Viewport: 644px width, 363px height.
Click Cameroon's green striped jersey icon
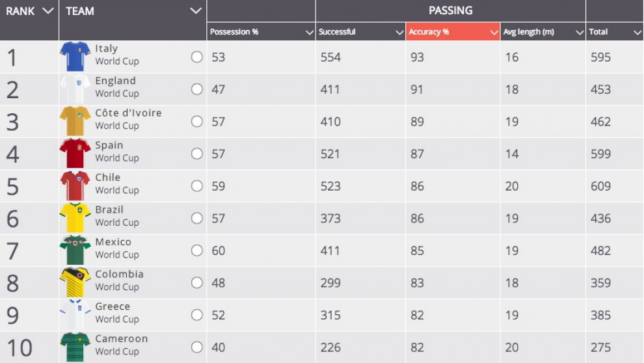pos(75,347)
